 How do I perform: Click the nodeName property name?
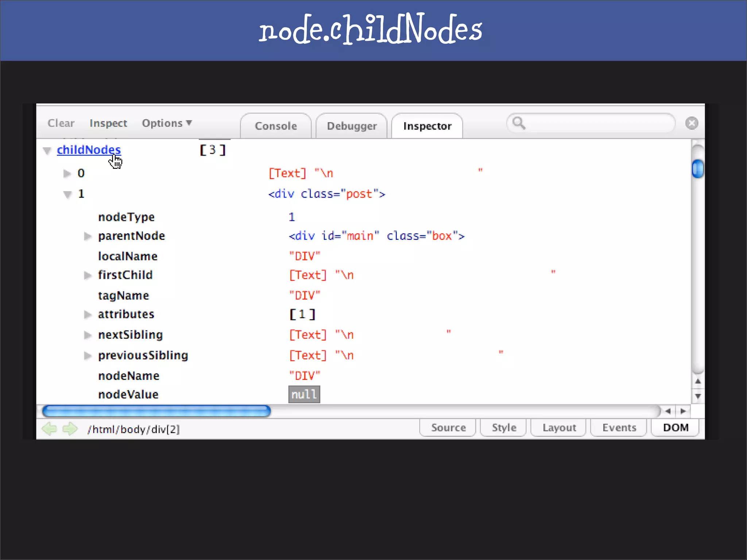[x=129, y=376]
